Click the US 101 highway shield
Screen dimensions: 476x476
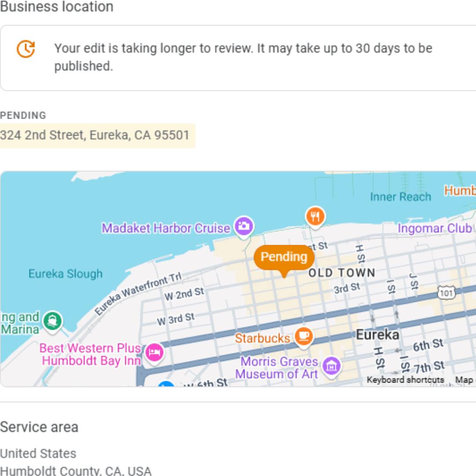click(446, 292)
